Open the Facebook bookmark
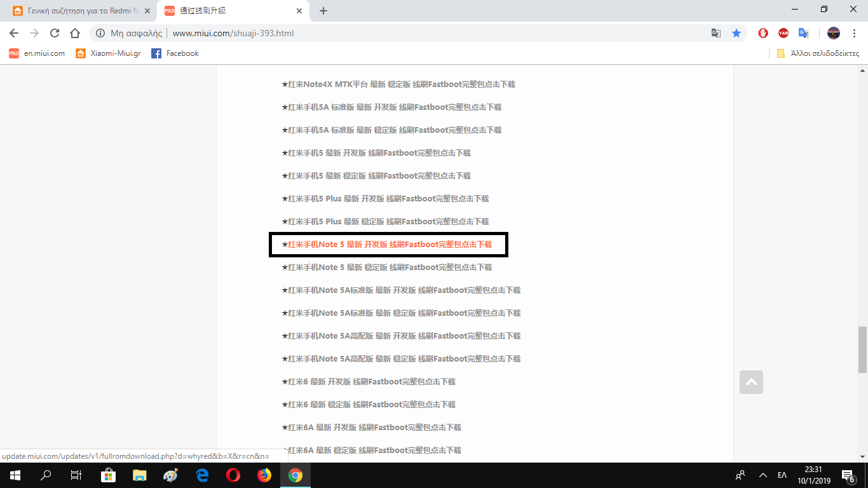This screenshot has height=488, width=868. tap(175, 53)
